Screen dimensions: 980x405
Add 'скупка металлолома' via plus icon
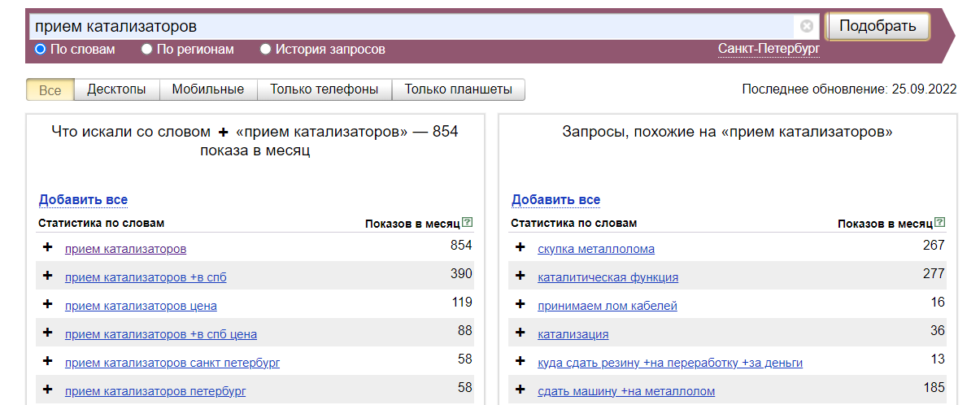(x=520, y=247)
